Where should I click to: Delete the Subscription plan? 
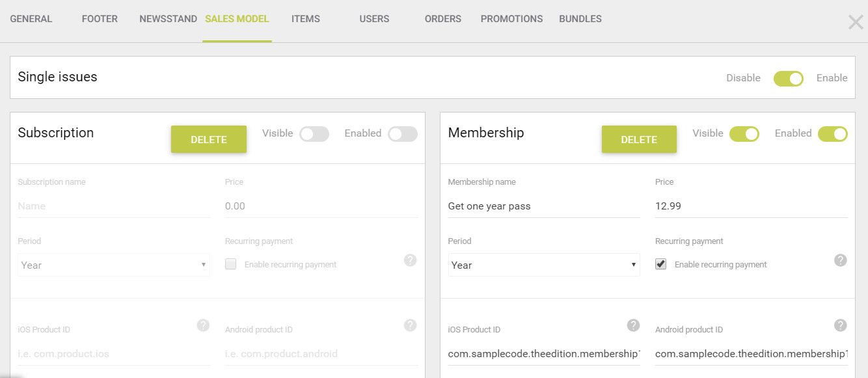(209, 139)
